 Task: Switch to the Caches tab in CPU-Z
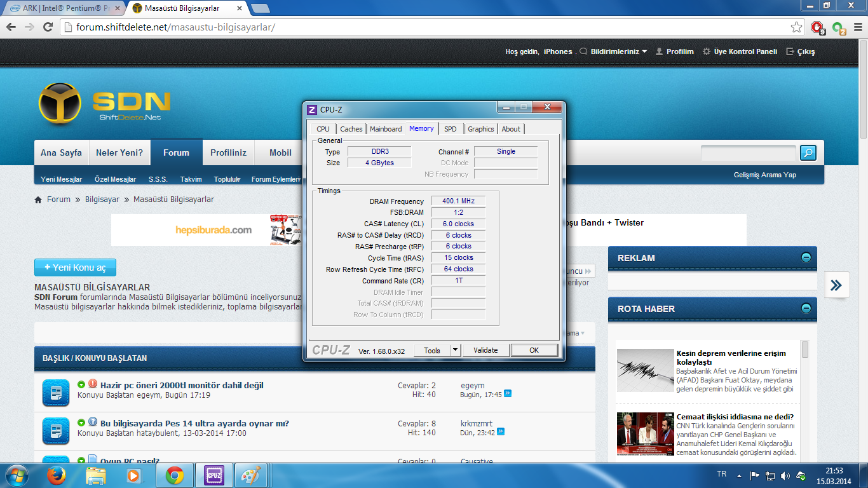tap(351, 129)
